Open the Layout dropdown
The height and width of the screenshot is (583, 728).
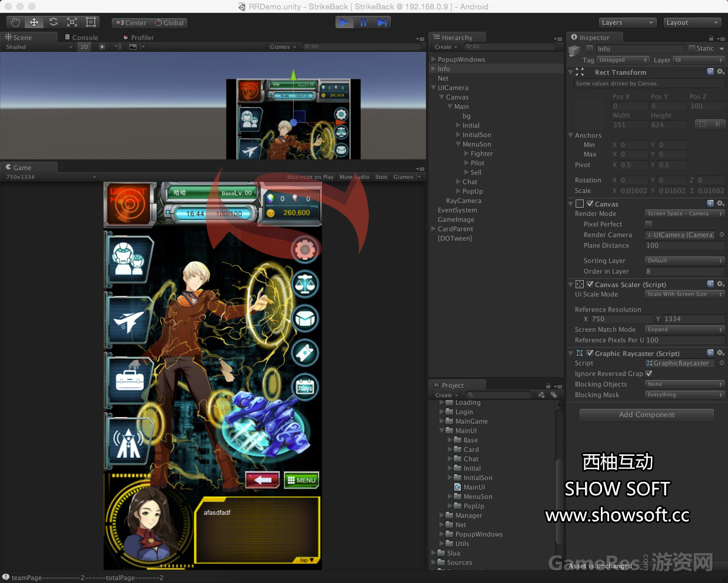click(x=692, y=22)
